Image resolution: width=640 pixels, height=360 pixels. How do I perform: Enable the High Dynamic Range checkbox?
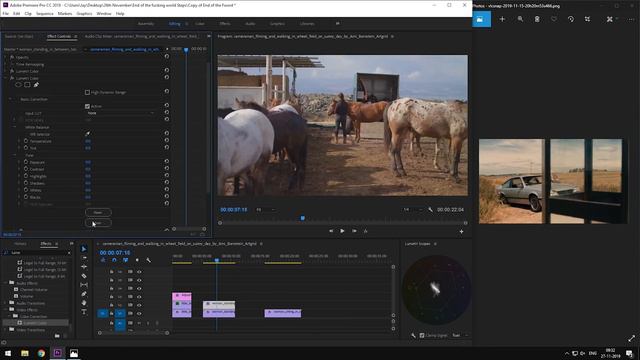(87, 92)
